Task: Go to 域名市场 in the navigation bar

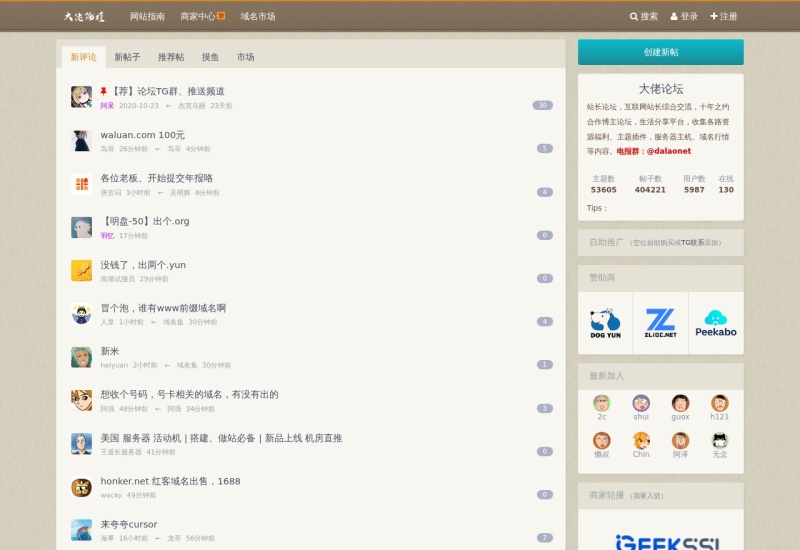Action: (257, 17)
